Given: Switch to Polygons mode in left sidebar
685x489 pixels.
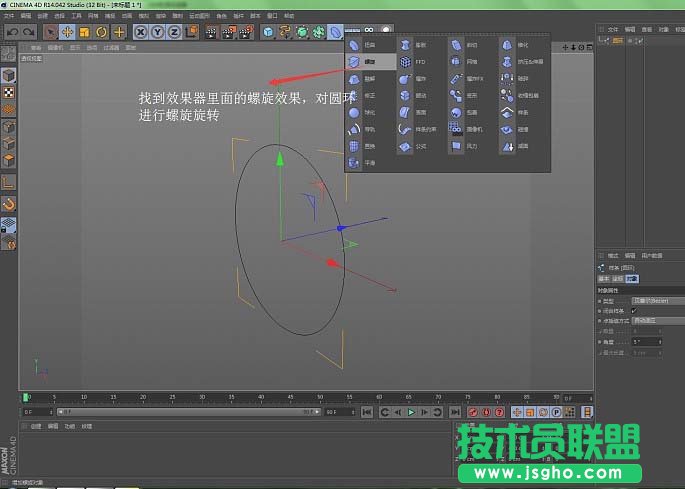Looking at the screenshot, I should 8,160.
